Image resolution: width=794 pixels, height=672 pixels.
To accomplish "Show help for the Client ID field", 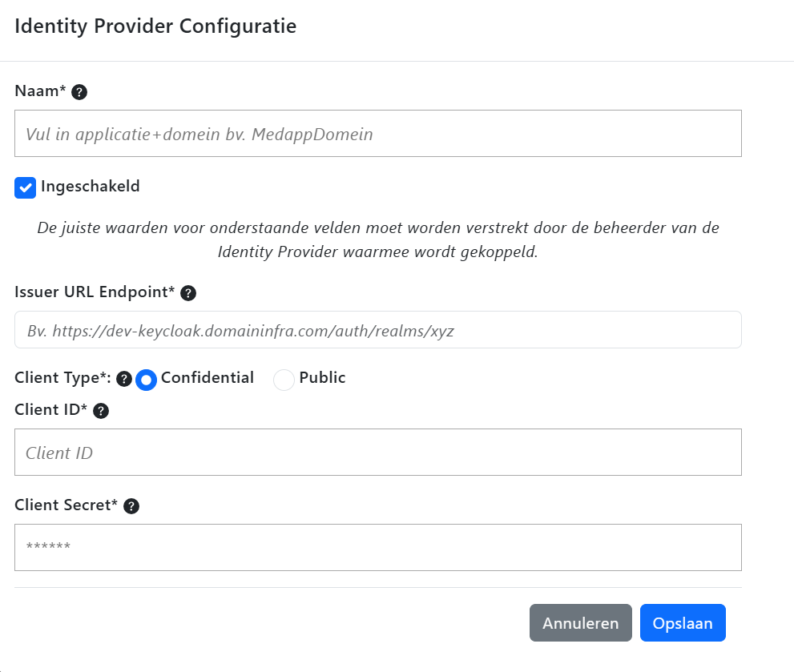I will click(101, 412).
